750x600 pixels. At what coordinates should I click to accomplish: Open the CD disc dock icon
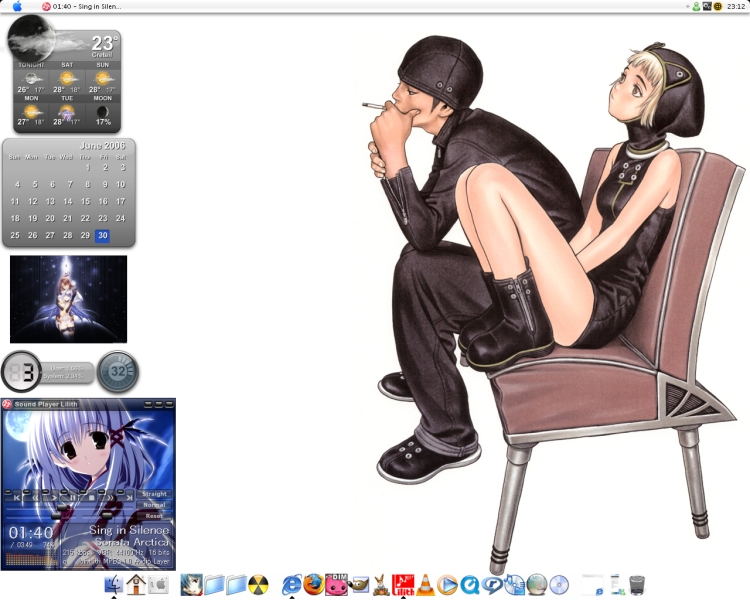(x=559, y=585)
